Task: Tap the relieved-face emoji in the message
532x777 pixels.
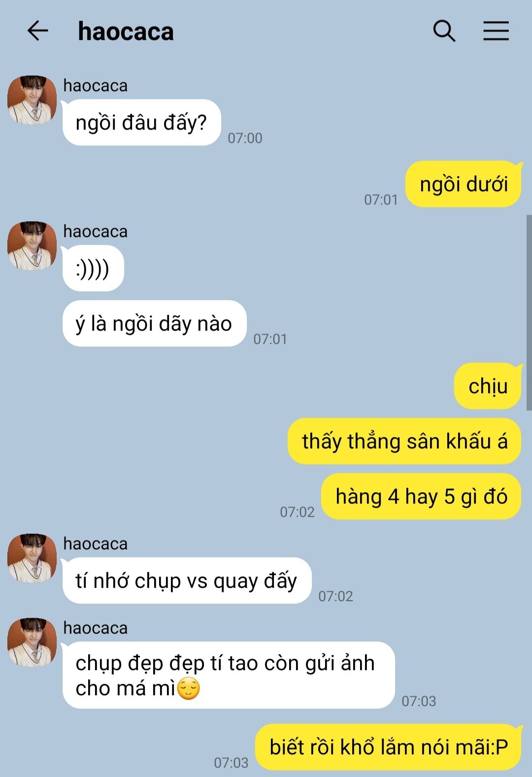Action: (188, 689)
